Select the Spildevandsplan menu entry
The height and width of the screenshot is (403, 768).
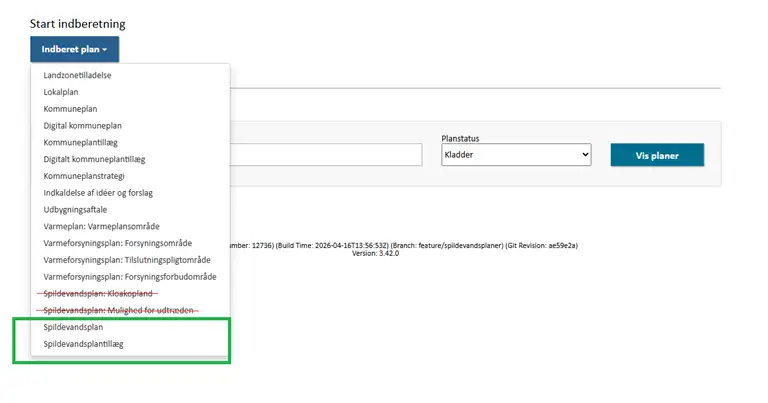(73, 327)
